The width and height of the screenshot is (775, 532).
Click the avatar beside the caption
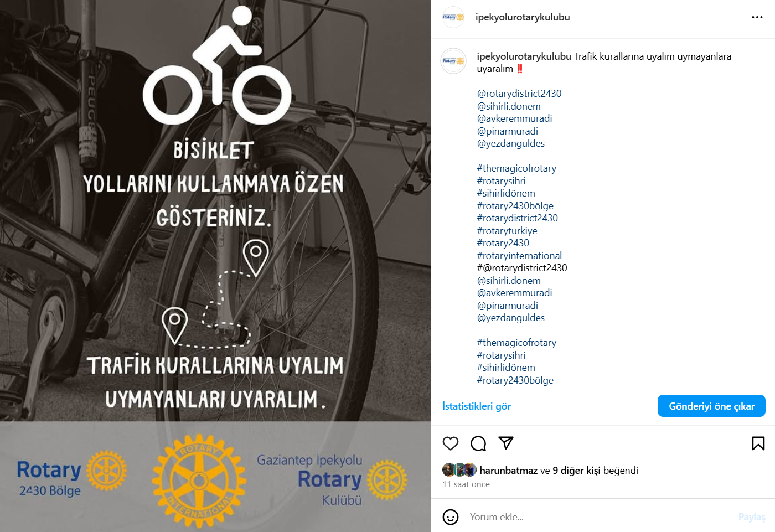[453, 61]
